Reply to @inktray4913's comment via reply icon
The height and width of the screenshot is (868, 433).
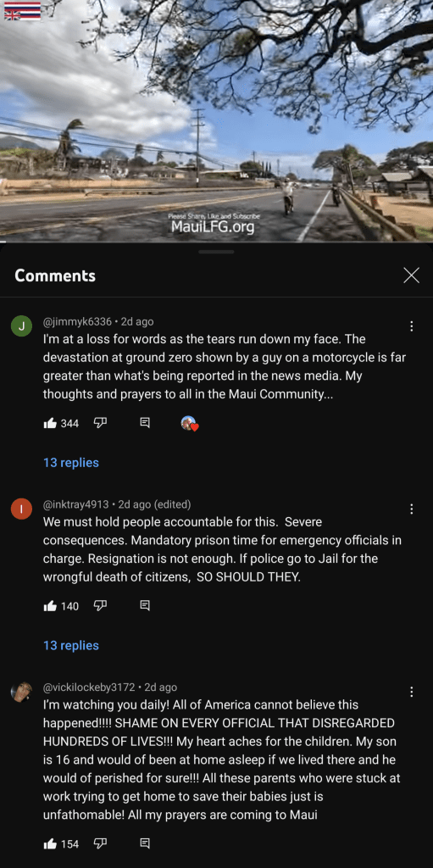coord(145,606)
